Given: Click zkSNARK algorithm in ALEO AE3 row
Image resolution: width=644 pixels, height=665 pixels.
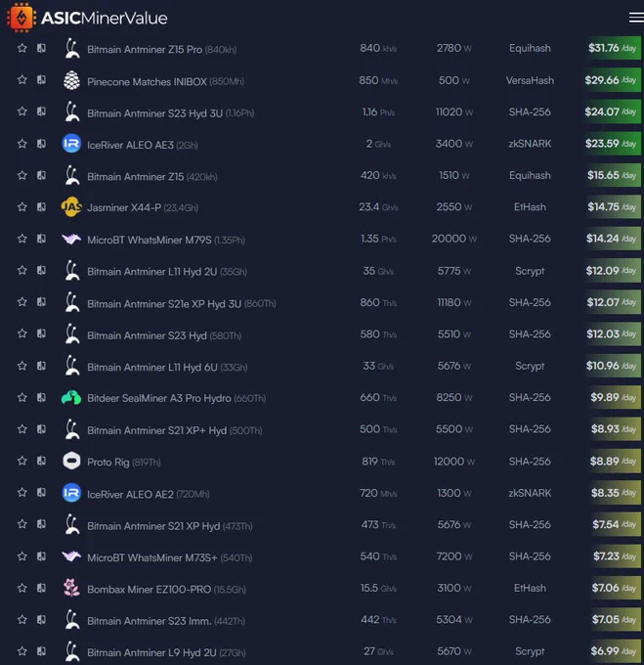Looking at the screenshot, I should coord(530,144).
